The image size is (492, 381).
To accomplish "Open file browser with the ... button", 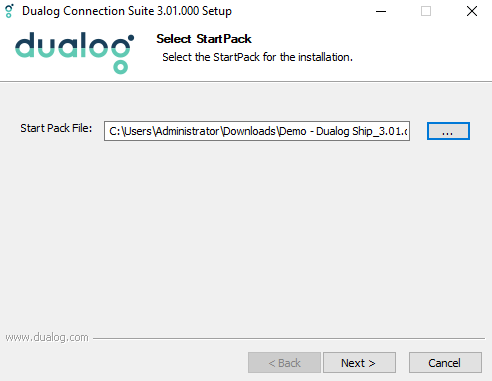I will click(x=448, y=131).
